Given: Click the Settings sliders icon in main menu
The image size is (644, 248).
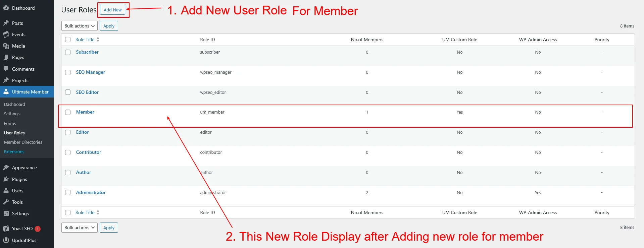Looking at the screenshot, I should (x=6, y=213).
